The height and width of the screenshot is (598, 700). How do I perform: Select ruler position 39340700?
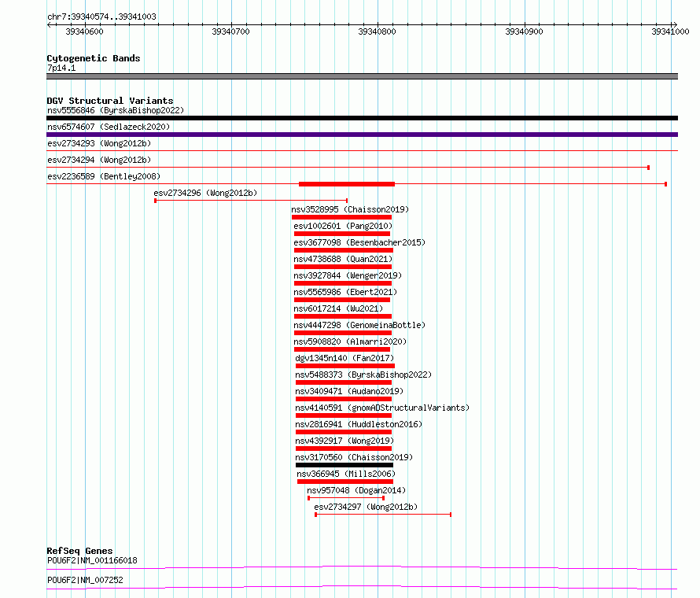(x=230, y=31)
